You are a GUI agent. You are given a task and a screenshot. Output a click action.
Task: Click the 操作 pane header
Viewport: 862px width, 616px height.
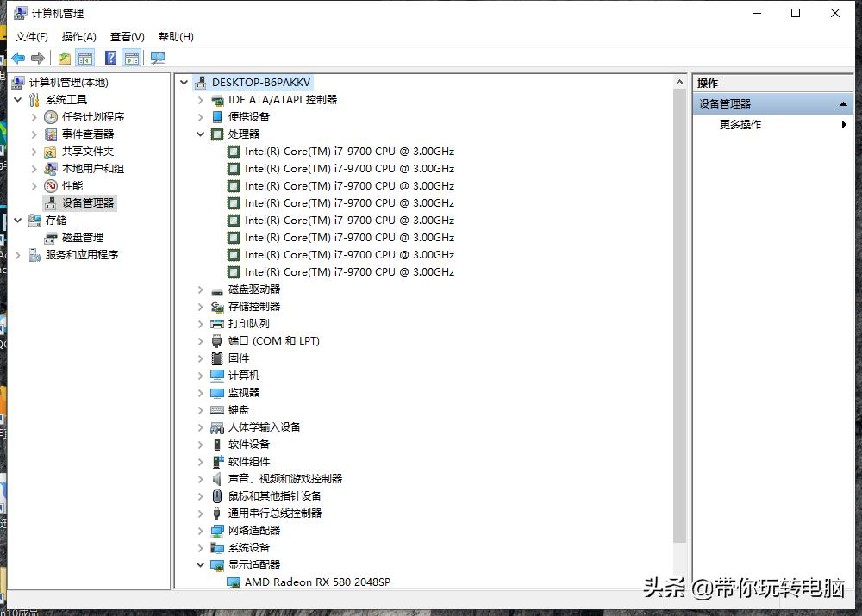(773, 83)
